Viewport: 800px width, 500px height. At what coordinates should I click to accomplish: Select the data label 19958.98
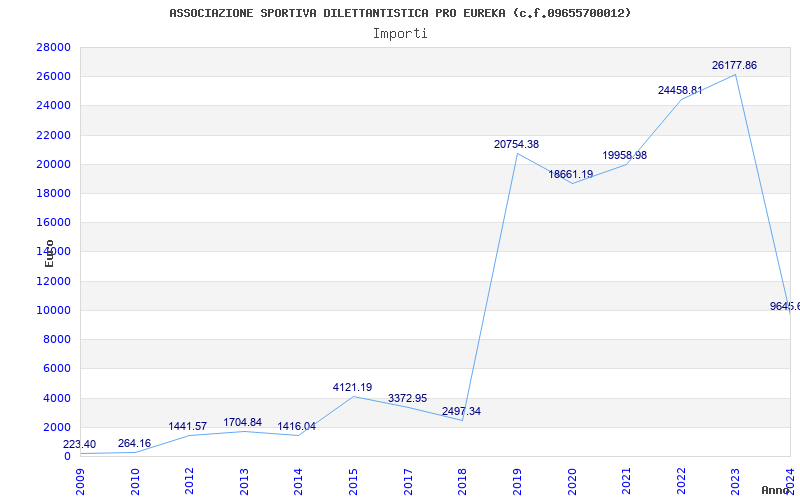(x=624, y=155)
